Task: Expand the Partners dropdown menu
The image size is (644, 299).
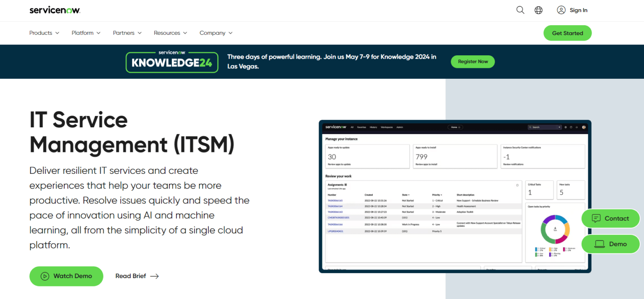Action: 127,33
